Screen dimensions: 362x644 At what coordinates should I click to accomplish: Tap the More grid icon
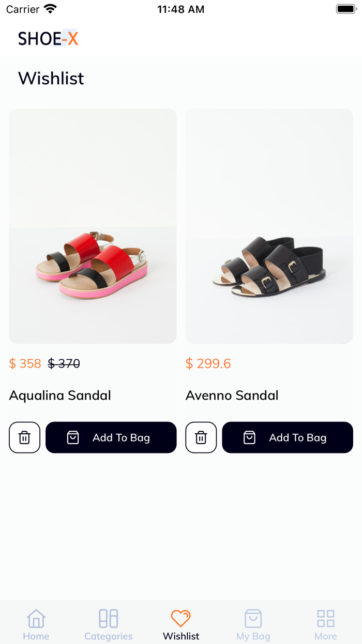pos(325,618)
